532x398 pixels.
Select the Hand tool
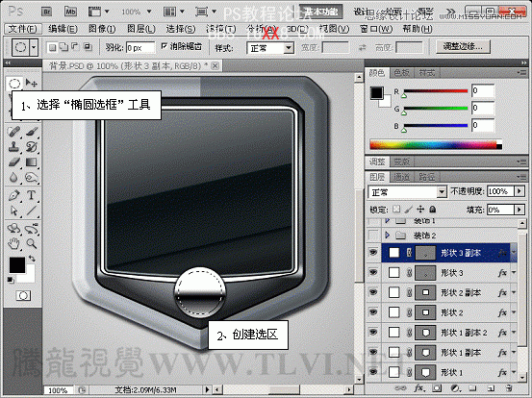coord(13,243)
